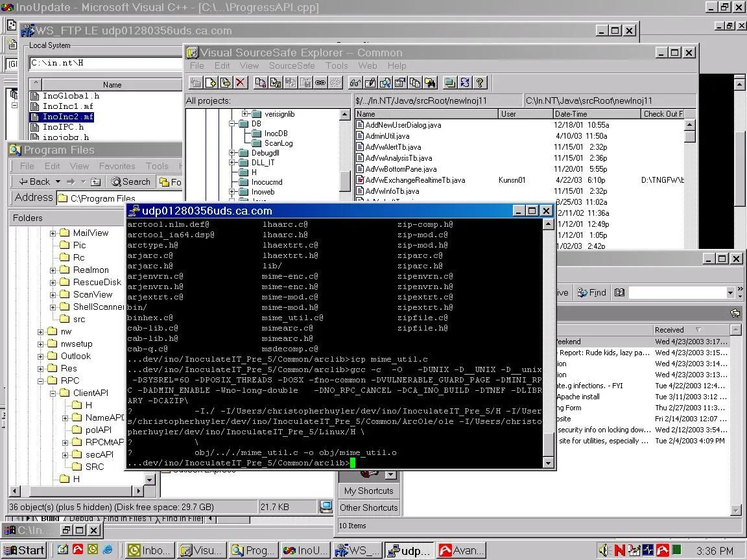Open the volume speaker icon in the system tray

click(603, 550)
